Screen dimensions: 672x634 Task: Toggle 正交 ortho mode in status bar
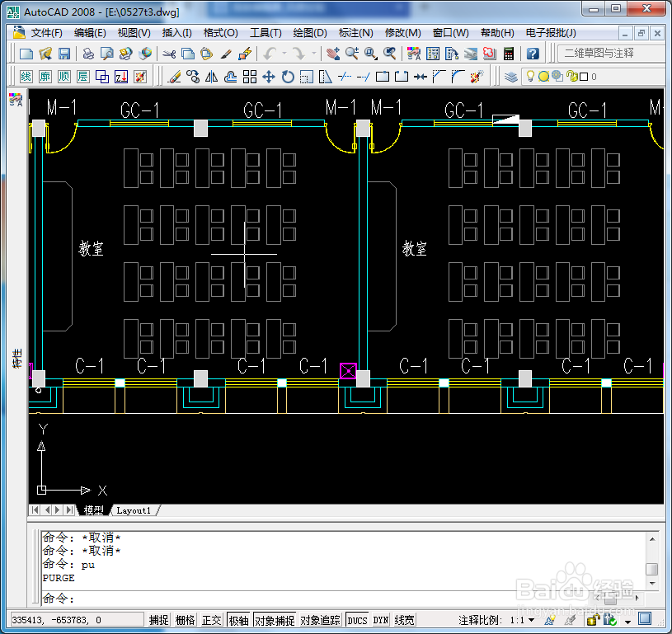click(x=212, y=620)
